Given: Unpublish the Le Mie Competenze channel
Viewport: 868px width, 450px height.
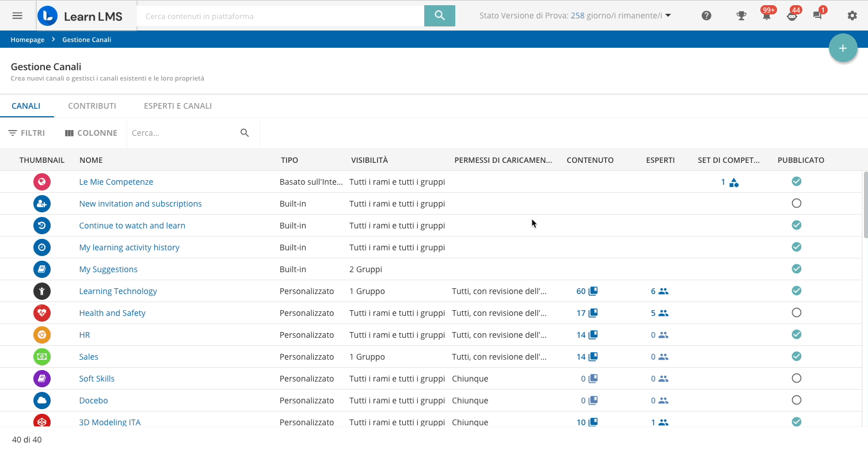Looking at the screenshot, I should pos(797,181).
